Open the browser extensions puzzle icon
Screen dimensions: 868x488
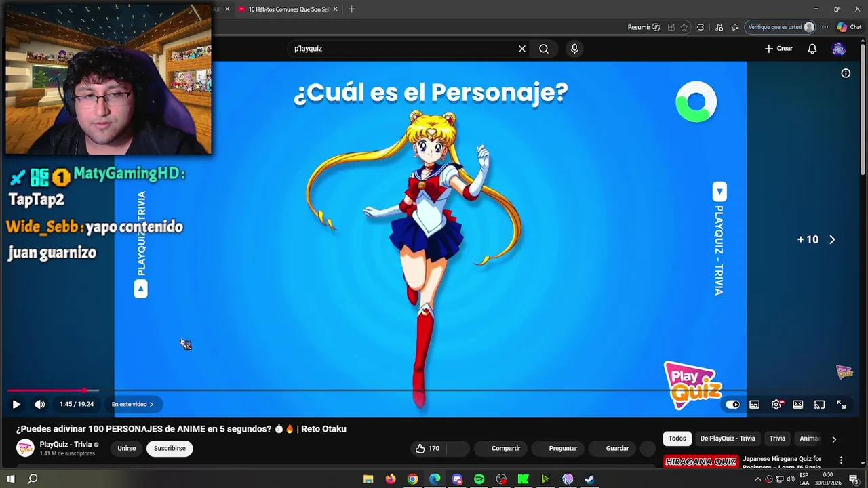pos(701,27)
